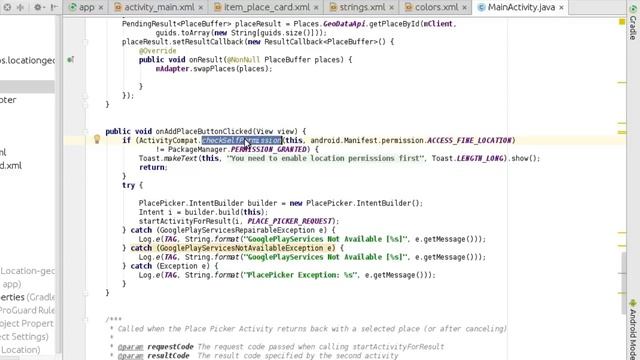Click the try keyword
Image resolution: width=640 pixels, height=360 pixels.
128,185
